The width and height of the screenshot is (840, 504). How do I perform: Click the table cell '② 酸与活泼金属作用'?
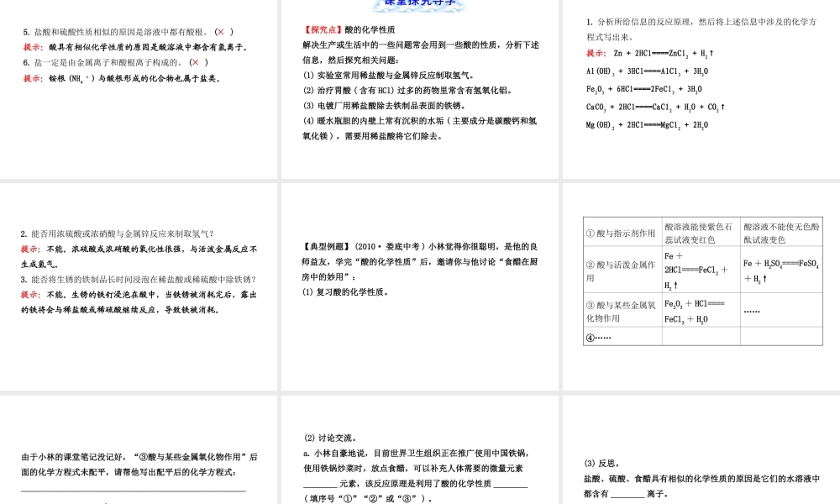(622, 271)
